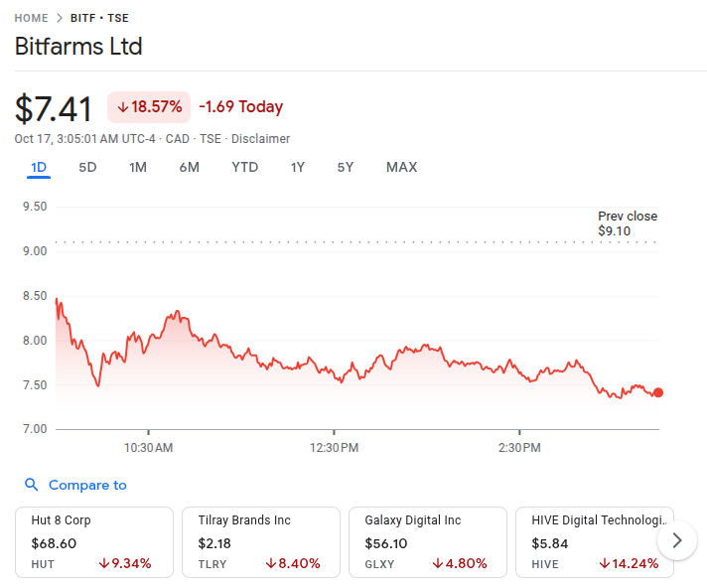Open the Disclaimer link
This screenshot has width=707, height=588.
coord(262,139)
